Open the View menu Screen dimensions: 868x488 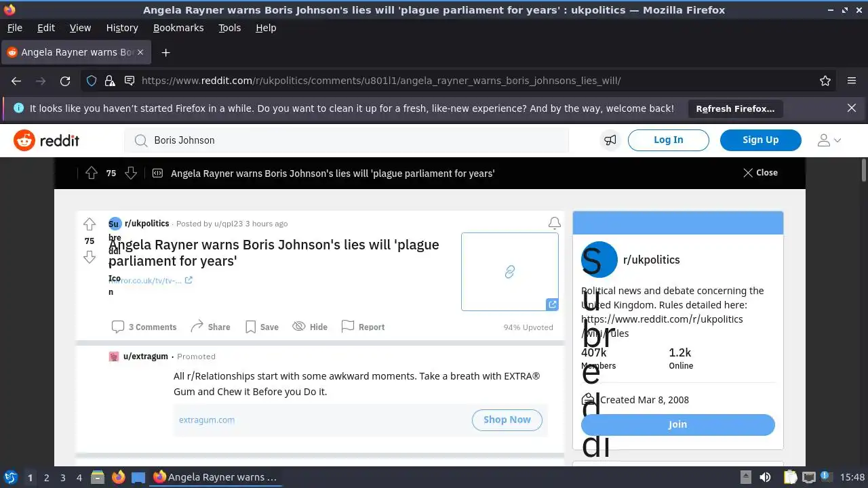80,28
